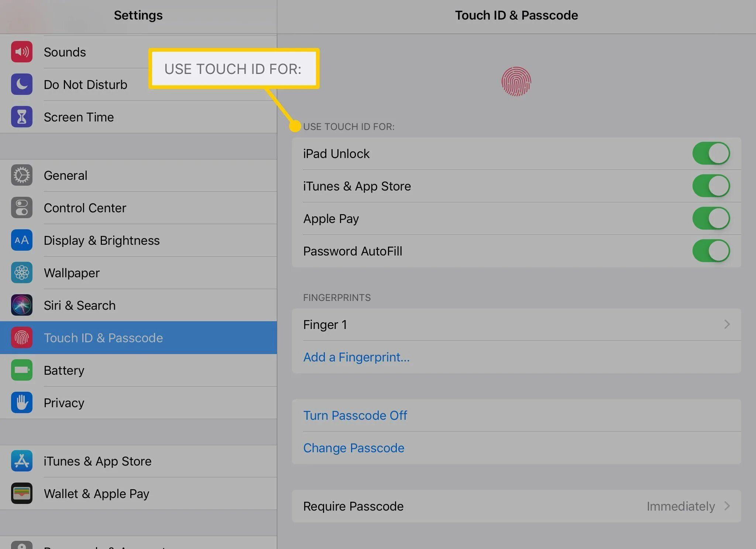Tap the Sounds speaker icon
This screenshot has width=756, height=549.
[22, 52]
